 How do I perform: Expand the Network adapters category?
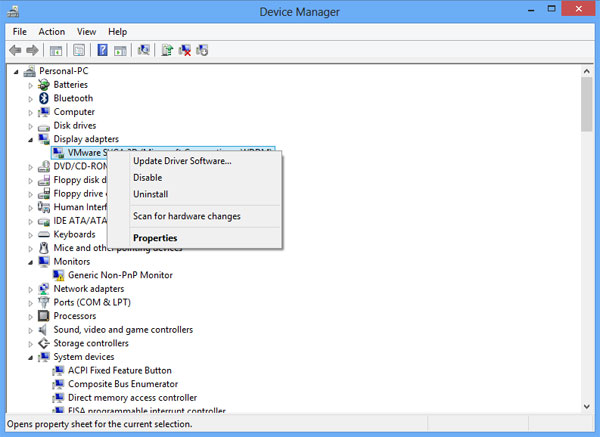point(31,289)
